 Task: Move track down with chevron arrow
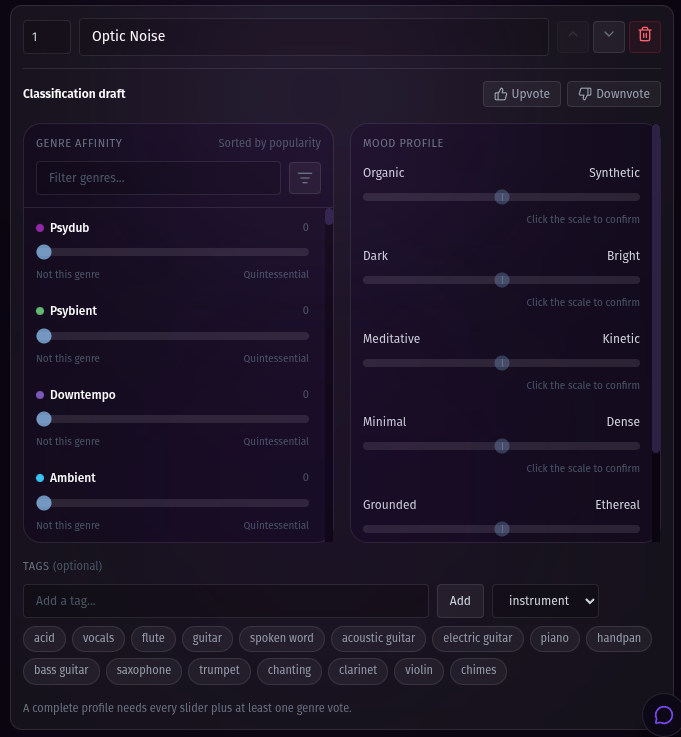point(609,37)
